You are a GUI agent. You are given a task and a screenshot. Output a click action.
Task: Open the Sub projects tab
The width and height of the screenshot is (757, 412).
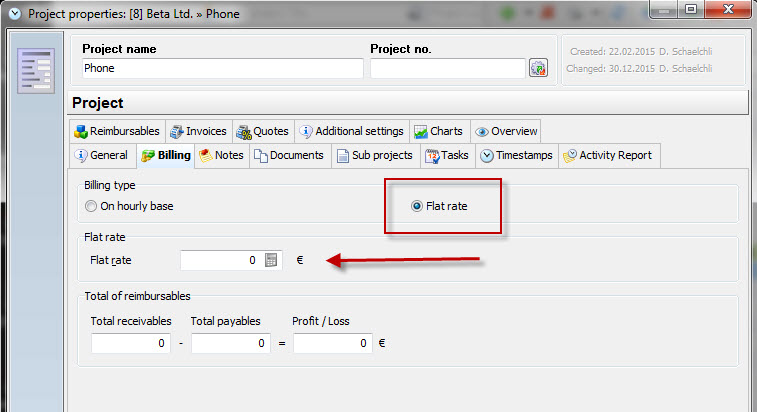pos(374,155)
